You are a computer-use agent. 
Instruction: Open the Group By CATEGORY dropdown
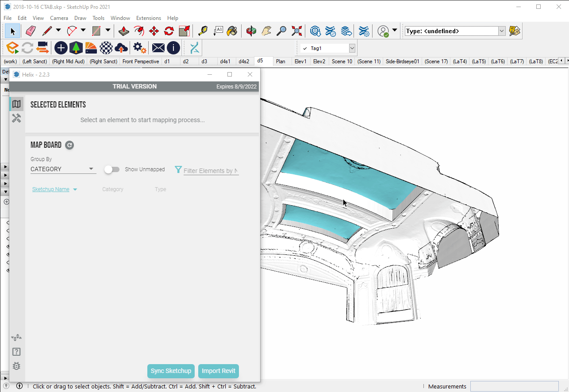tap(63, 169)
